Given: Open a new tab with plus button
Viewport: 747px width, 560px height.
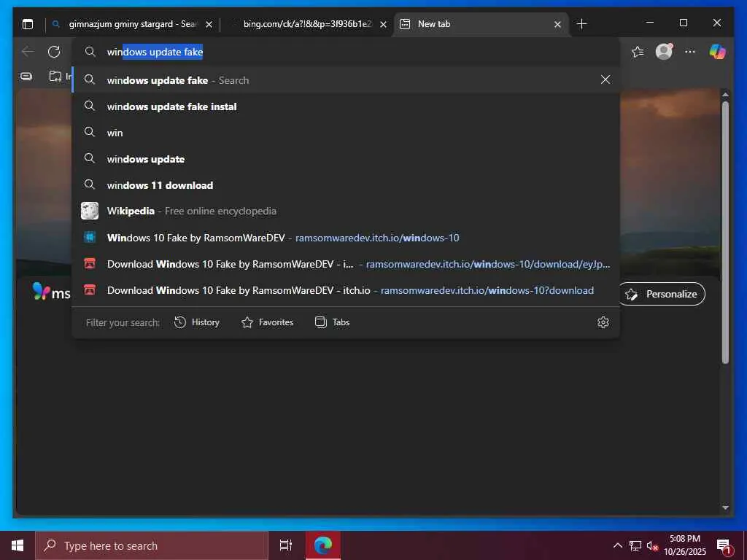Looking at the screenshot, I should [x=581, y=24].
